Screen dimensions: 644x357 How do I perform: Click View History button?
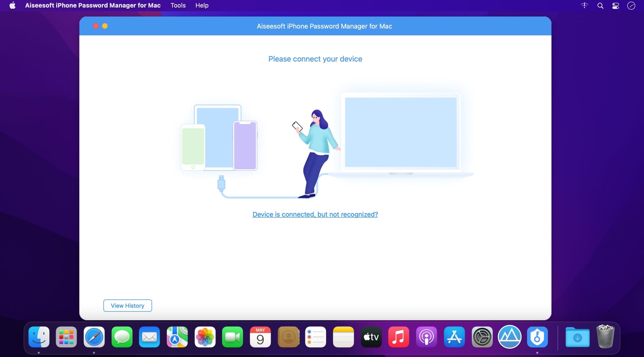point(127,305)
